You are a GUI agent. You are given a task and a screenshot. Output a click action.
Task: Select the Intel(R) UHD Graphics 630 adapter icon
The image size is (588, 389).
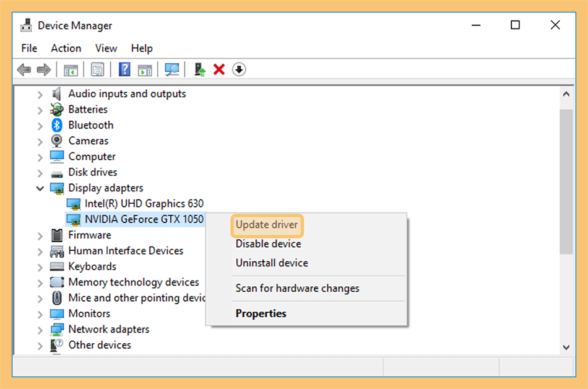click(74, 204)
